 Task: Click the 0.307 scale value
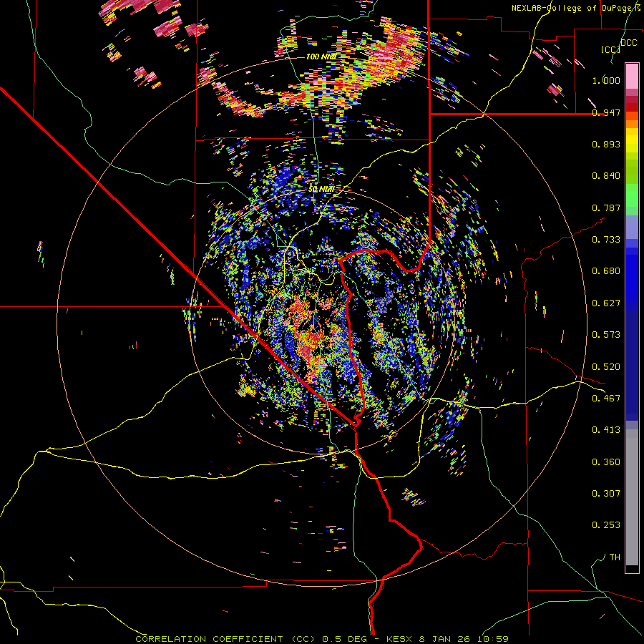click(606, 494)
